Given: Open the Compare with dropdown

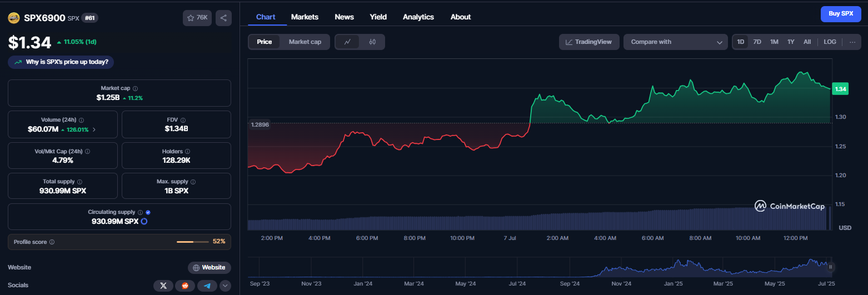Looking at the screenshot, I should point(676,42).
